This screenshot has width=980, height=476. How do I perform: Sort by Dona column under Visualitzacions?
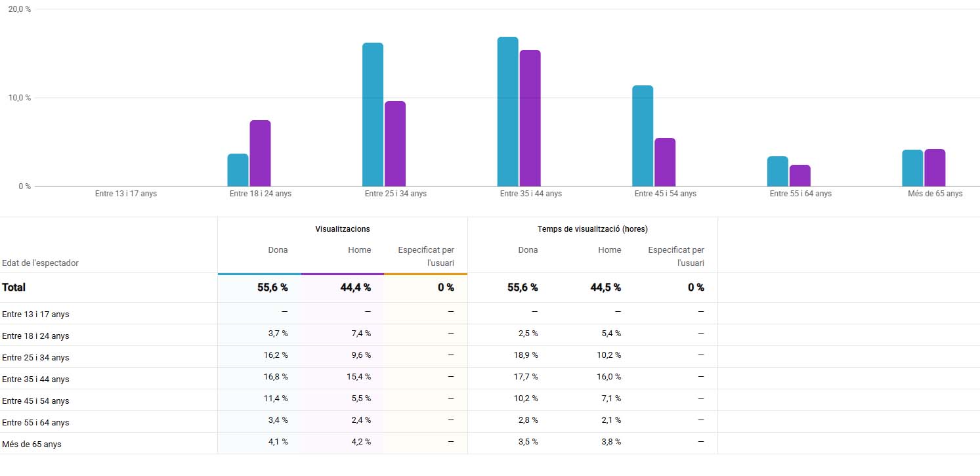pos(278,249)
